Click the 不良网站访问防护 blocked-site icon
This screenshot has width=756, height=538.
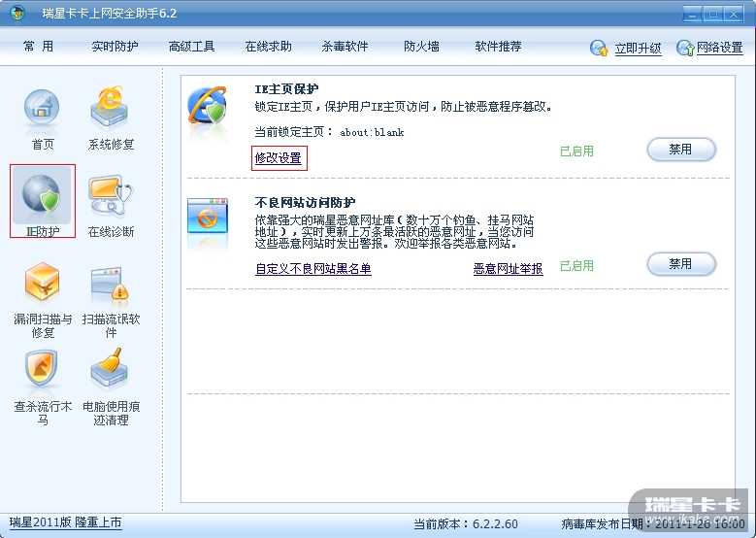tap(208, 216)
